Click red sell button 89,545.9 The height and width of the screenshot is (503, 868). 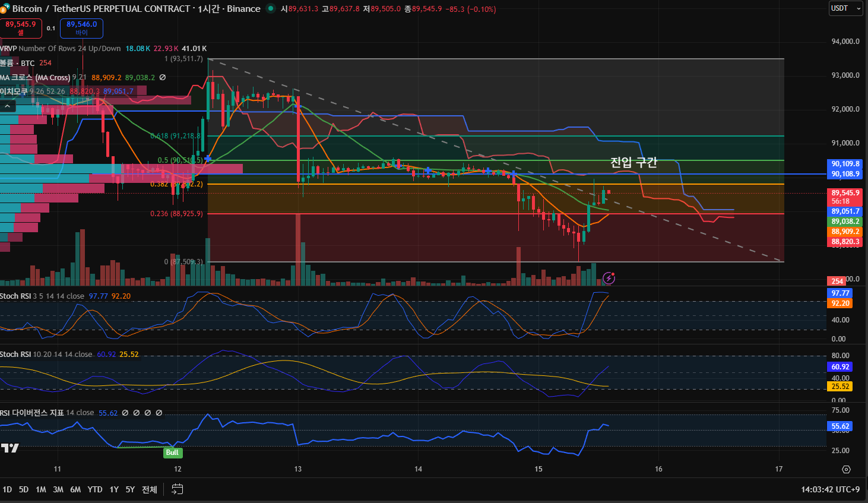[21, 28]
